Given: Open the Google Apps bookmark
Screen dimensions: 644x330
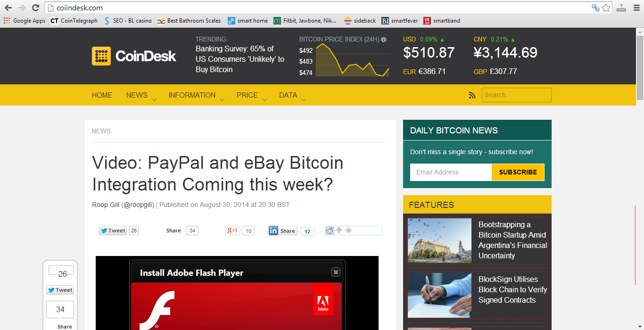Looking at the screenshot, I should (x=25, y=21).
